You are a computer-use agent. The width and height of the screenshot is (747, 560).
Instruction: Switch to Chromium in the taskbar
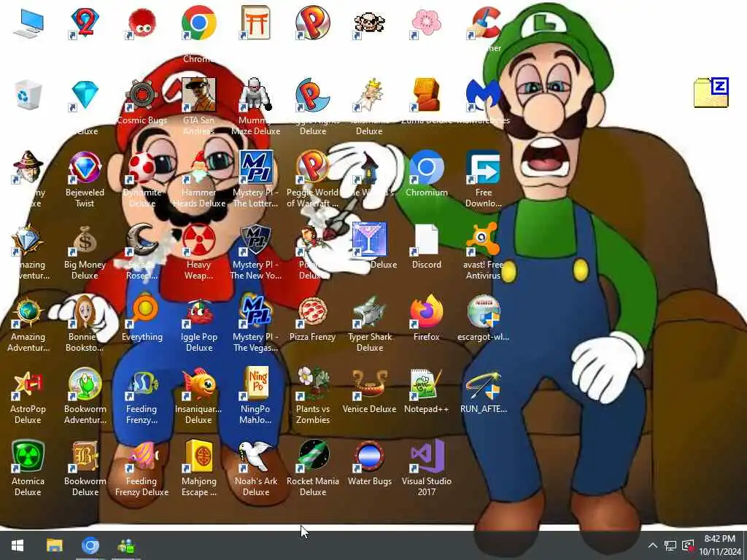(90, 545)
